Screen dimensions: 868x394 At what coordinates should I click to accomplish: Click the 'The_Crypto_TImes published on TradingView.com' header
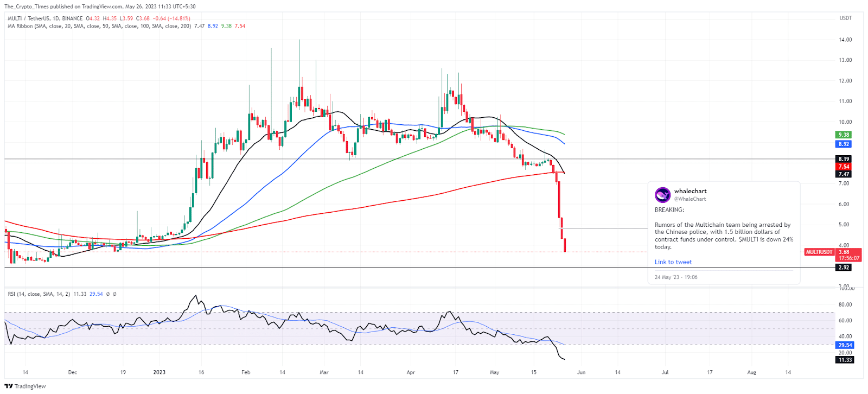point(62,7)
